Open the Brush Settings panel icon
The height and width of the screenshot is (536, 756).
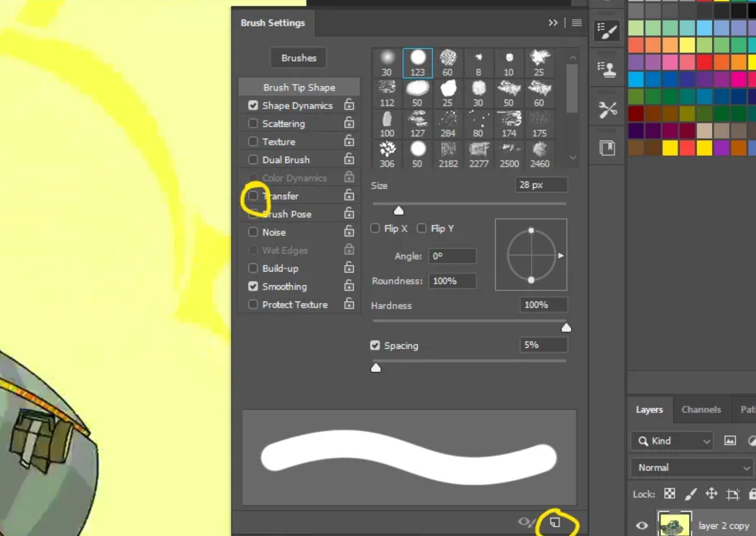607,31
